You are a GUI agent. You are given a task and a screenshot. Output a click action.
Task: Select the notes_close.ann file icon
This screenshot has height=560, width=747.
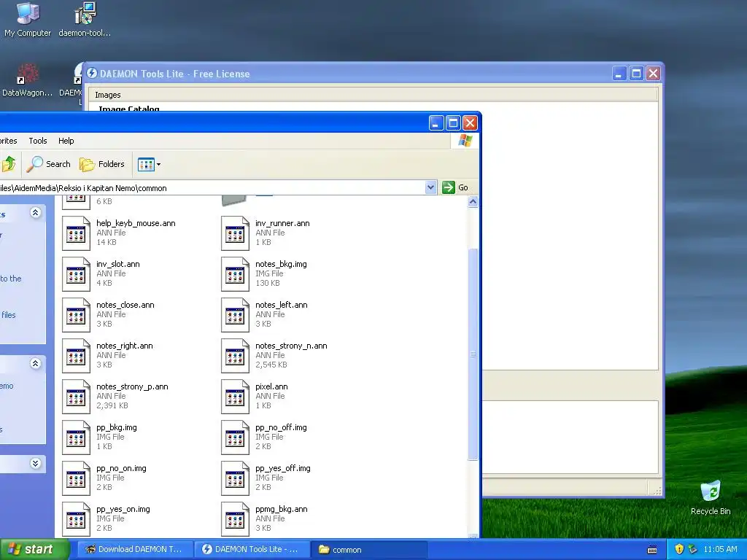coord(76,315)
